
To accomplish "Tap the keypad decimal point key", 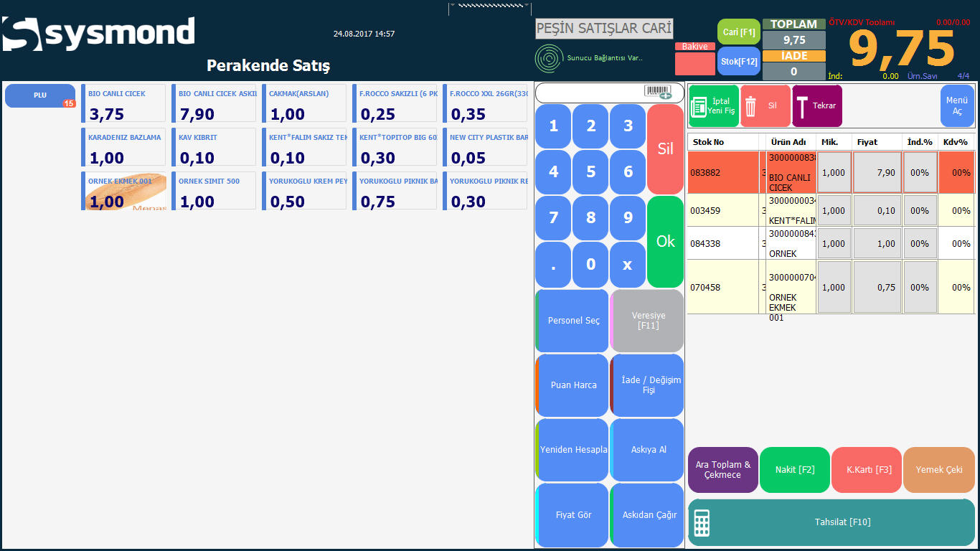I will click(x=553, y=264).
